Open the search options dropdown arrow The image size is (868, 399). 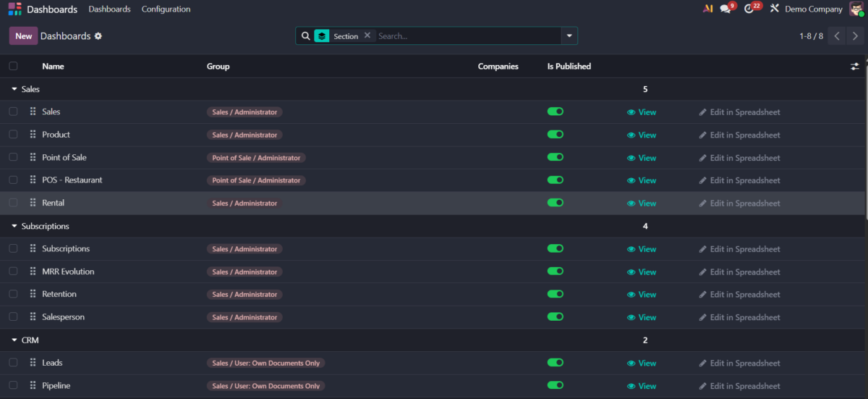[569, 36]
